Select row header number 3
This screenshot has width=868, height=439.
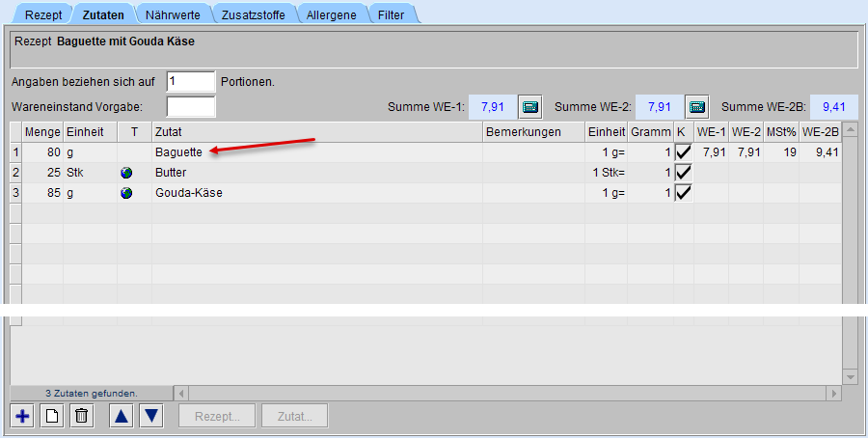tap(16, 193)
